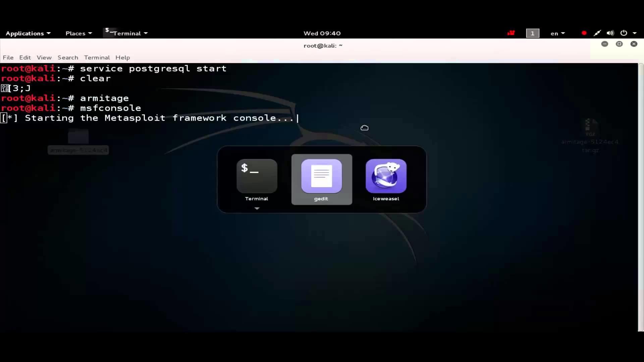Open the File menu
The image size is (644, 362).
(x=8, y=57)
